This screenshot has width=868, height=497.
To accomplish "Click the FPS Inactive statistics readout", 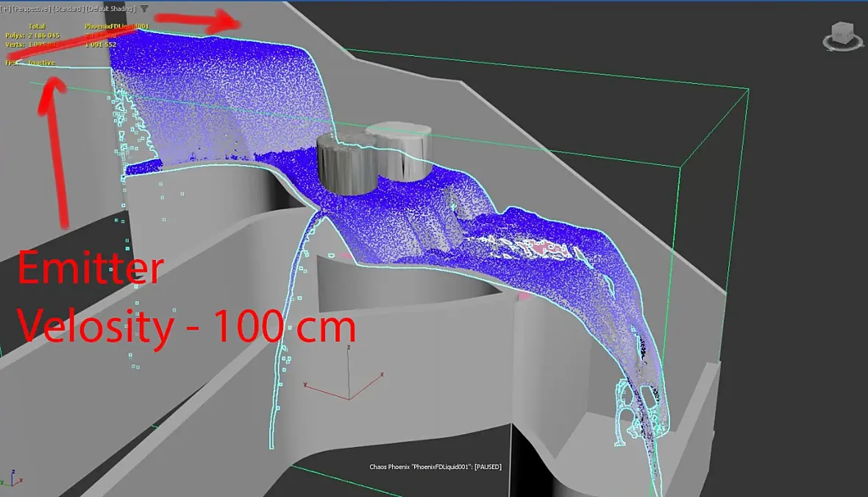I will (x=30, y=63).
